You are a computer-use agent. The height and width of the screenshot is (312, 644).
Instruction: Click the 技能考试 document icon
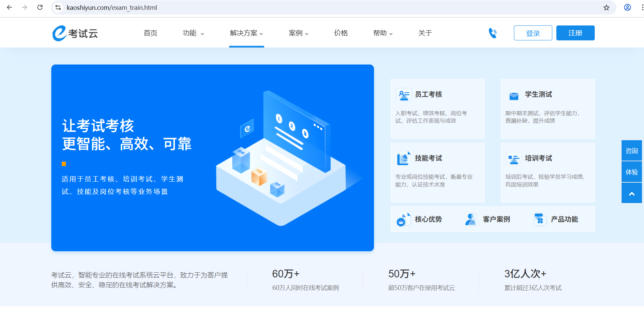(x=404, y=159)
